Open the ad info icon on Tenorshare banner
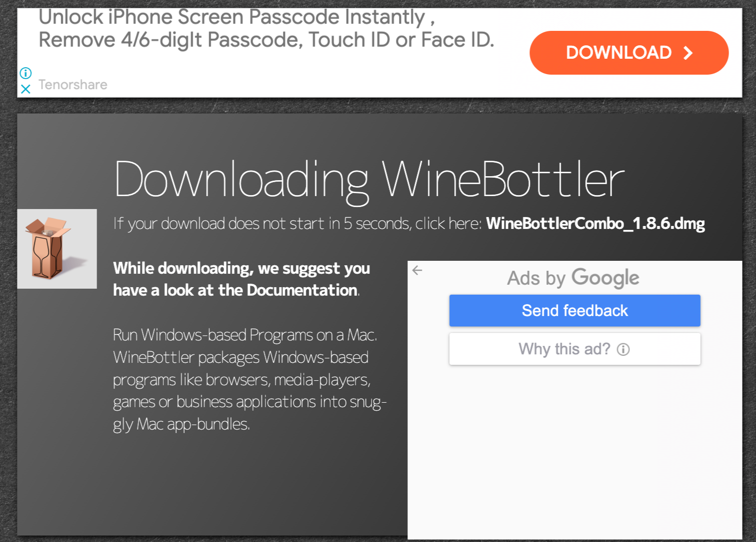The height and width of the screenshot is (542, 756). click(x=26, y=73)
